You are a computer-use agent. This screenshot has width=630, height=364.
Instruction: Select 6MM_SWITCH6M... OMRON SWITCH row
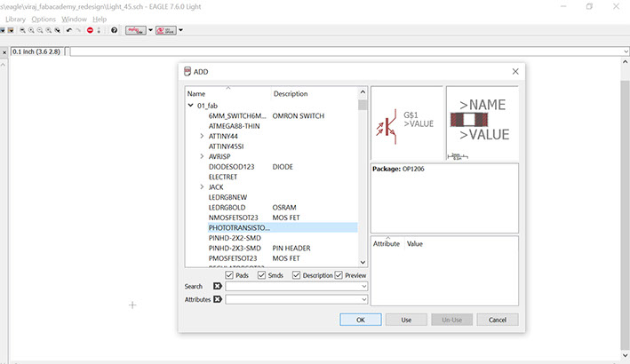click(x=283, y=116)
